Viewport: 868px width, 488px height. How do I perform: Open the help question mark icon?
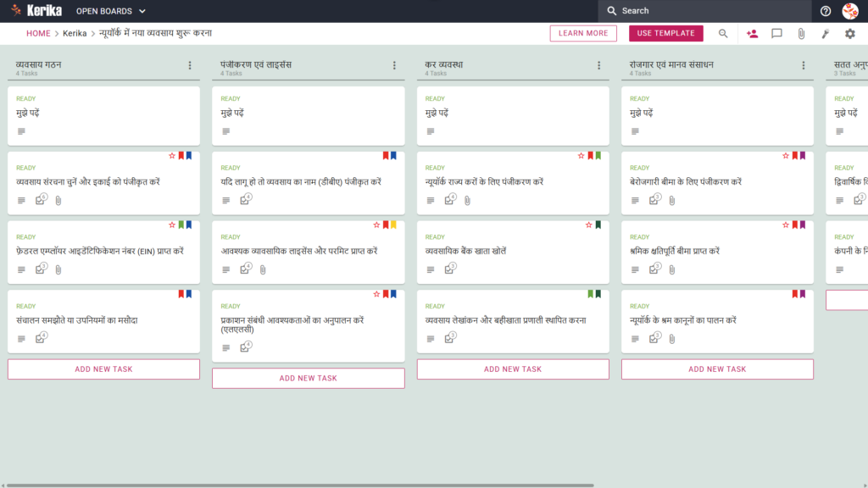click(826, 11)
